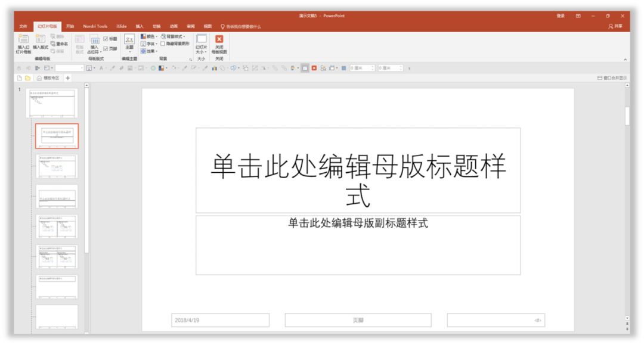Click the Sign in (登录) button

click(561, 15)
